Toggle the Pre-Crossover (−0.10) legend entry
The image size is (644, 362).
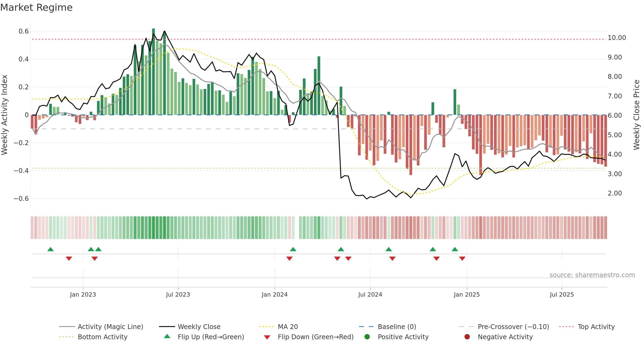(x=504, y=327)
